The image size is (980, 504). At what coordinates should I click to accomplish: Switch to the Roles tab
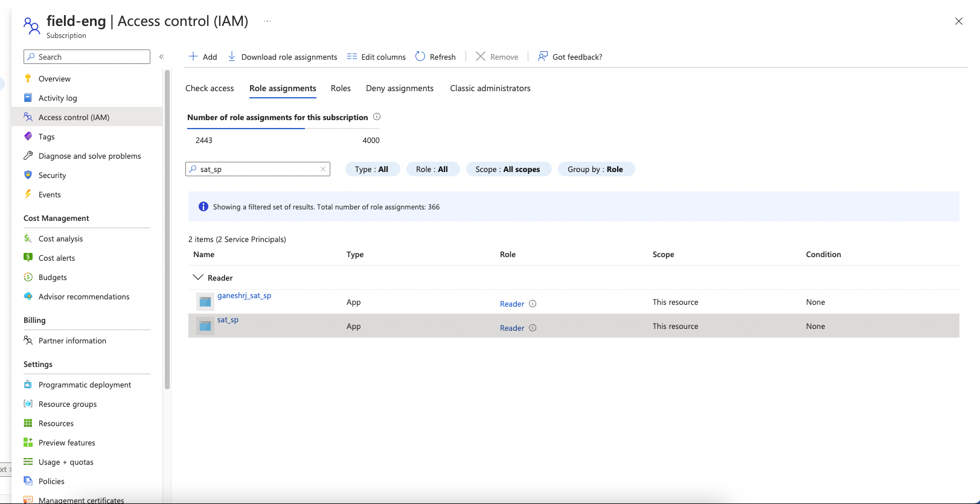[341, 88]
